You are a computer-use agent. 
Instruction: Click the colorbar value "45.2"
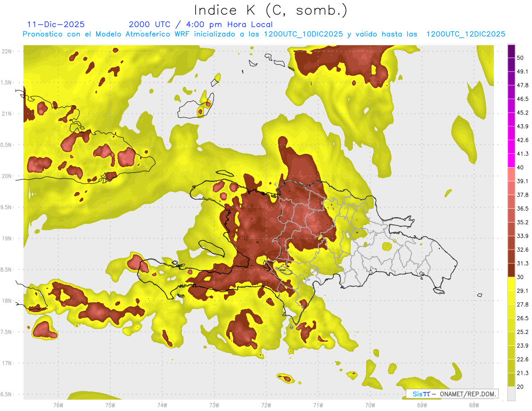[x=523, y=113]
